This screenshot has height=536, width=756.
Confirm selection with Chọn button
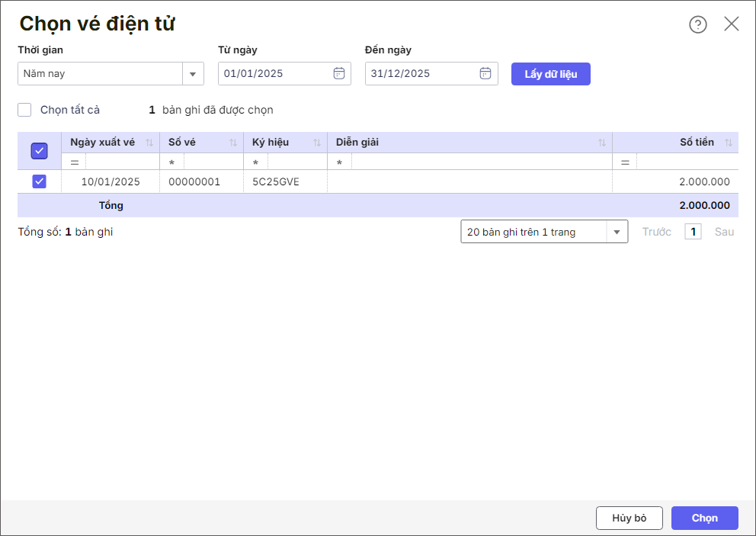704,518
